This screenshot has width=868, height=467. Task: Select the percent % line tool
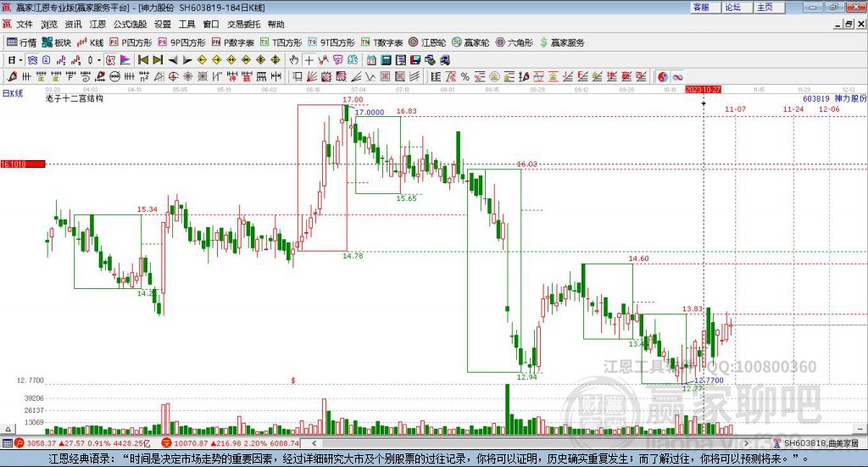[x=465, y=77]
